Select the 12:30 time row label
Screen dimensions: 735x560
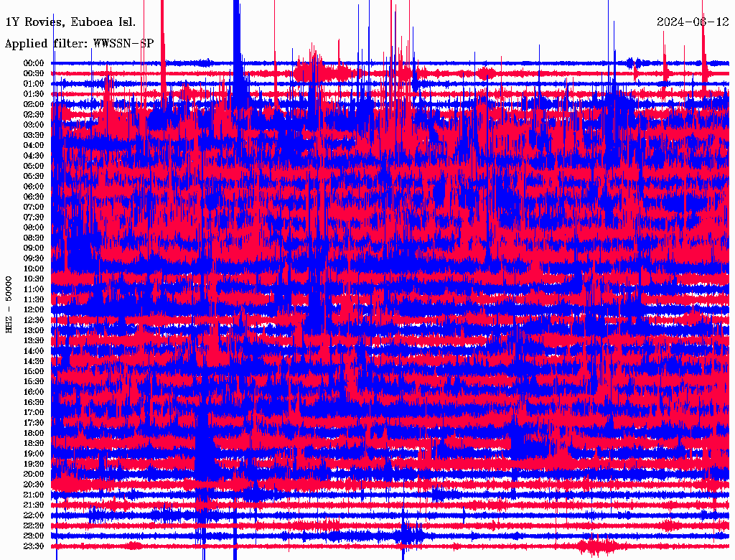[x=34, y=320]
